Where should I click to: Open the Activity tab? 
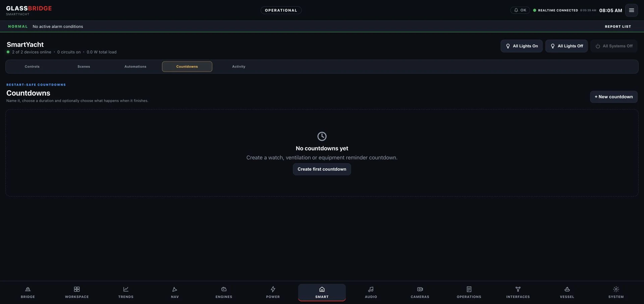pyautogui.click(x=239, y=67)
